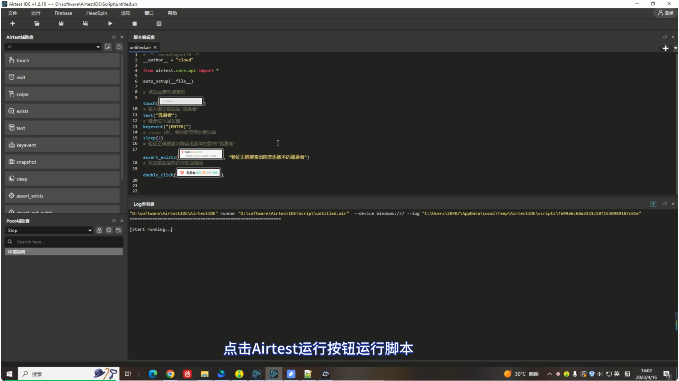Open the Airtest assistant filter dropdown
Screen dimensions: 679x381
coord(53,47)
